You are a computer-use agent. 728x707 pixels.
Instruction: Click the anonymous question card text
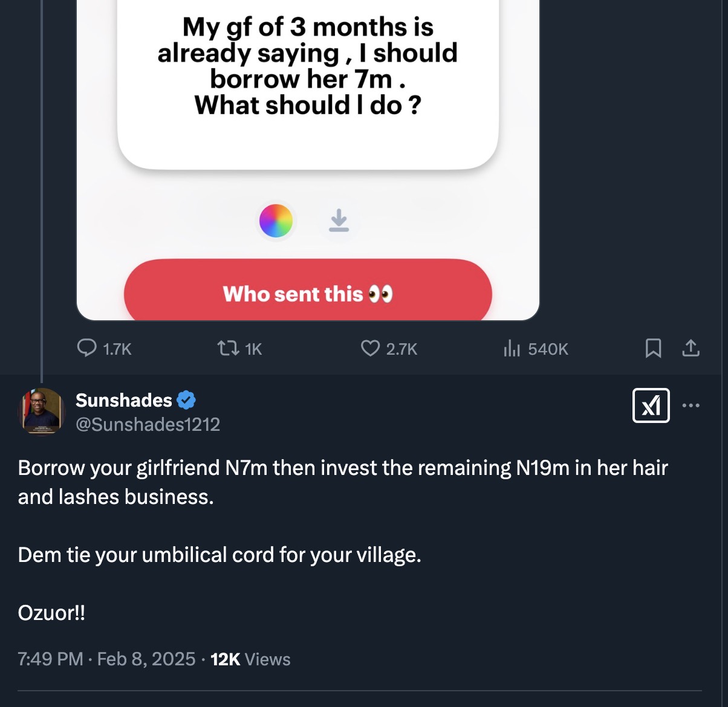307,66
